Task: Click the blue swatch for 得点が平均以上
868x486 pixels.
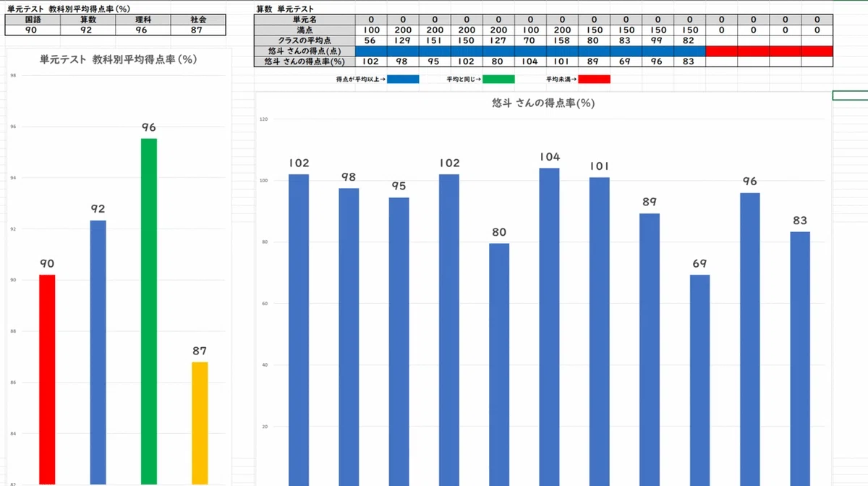Action: coord(403,79)
